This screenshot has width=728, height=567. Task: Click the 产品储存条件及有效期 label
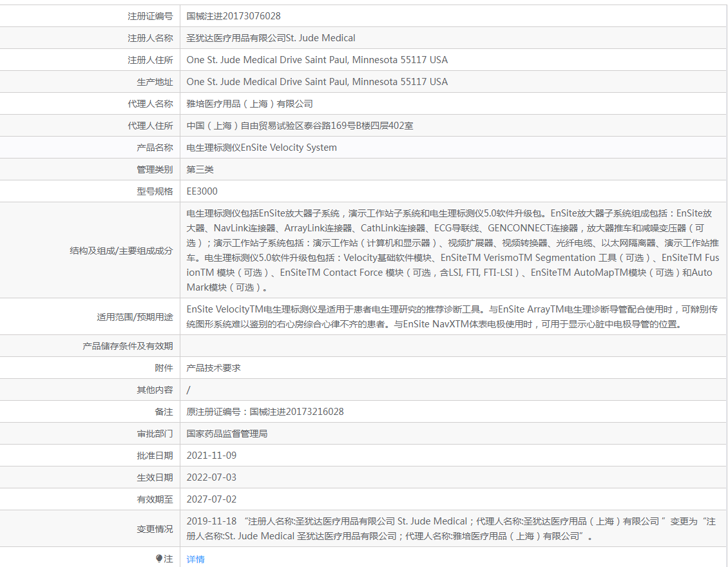click(128, 346)
